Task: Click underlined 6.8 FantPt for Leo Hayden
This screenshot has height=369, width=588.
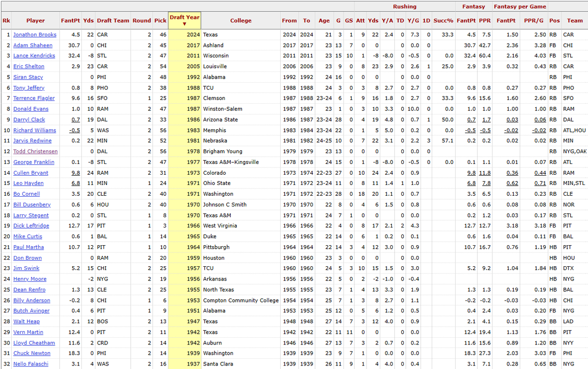Action: click(75, 184)
